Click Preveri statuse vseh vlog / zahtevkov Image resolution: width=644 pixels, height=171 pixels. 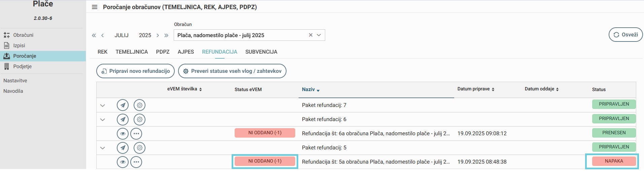pos(232,71)
